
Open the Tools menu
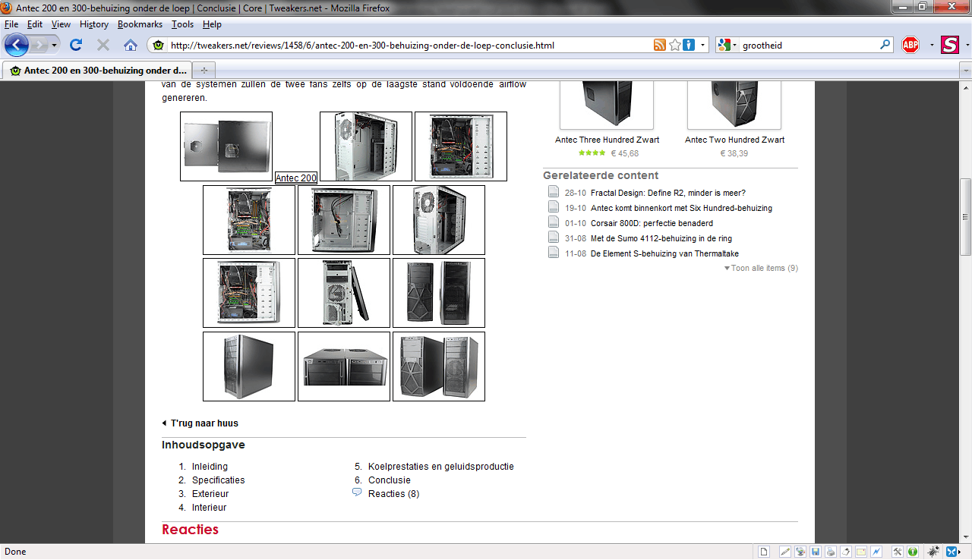183,24
